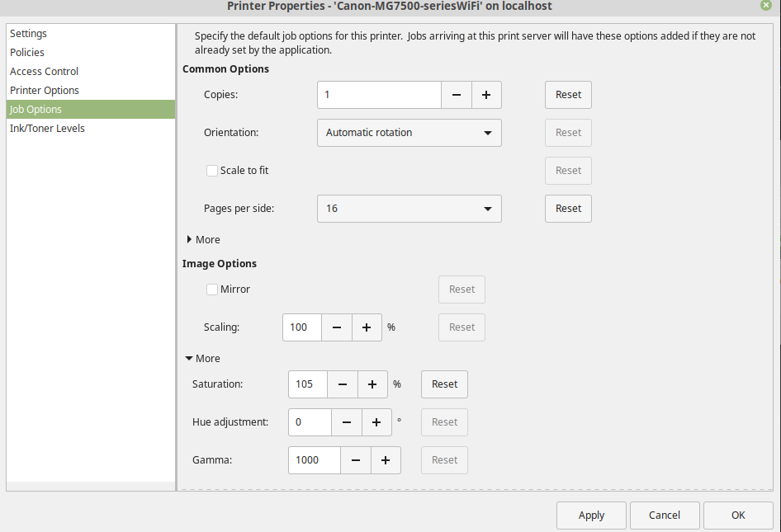Switch to Printer Options in the sidebar
Viewport: 781px width, 532px height.
tap(45, 91)
